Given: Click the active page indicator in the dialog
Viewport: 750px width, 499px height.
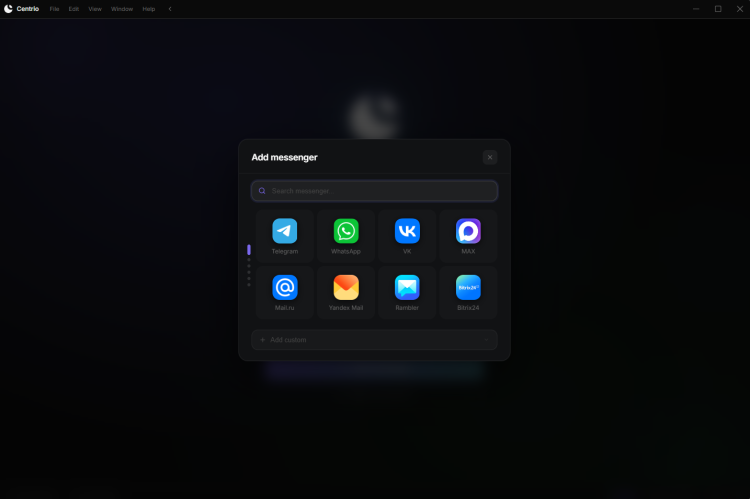Looking at the screenshot, I should [x=249, y=250].
